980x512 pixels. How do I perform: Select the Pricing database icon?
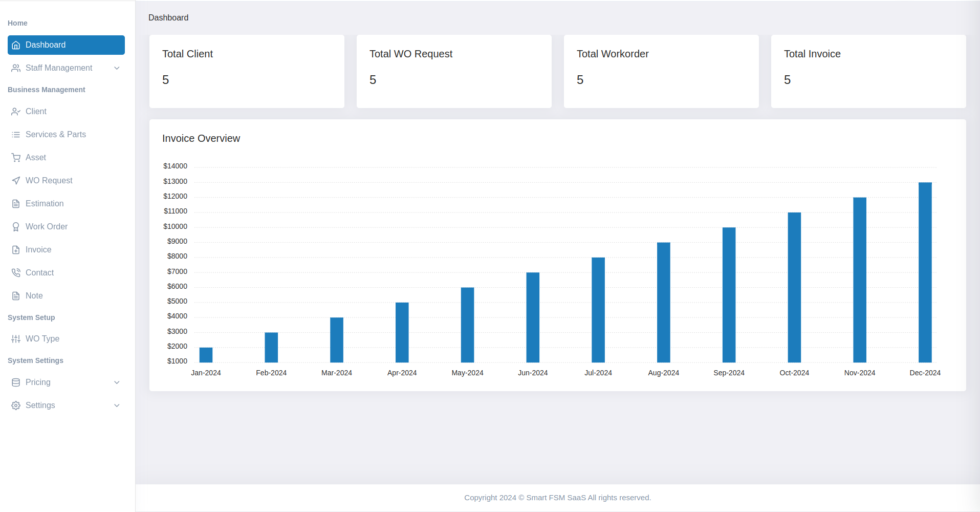coord(16,382)
